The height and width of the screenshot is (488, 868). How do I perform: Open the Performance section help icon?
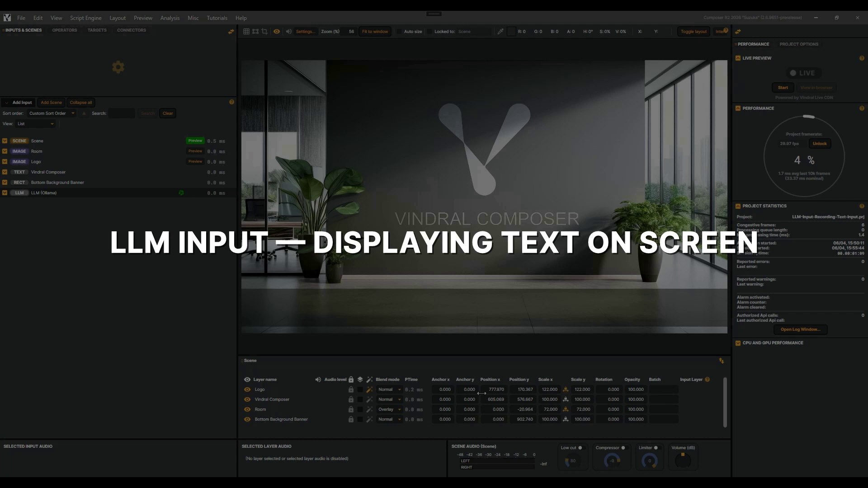pyautogui.click(x=862, y=108)
